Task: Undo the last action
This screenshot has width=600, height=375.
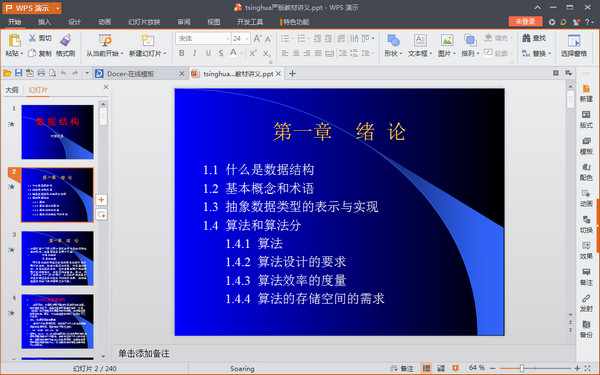Action: tap(64, 73)
